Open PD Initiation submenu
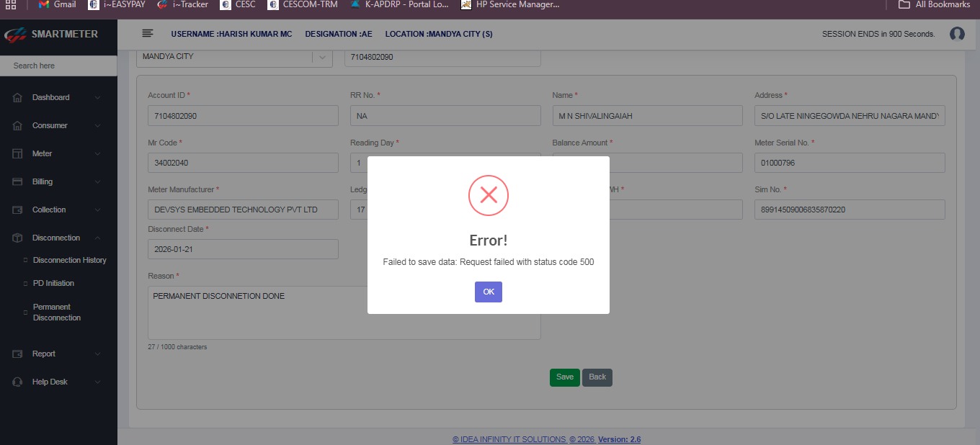 53,283
